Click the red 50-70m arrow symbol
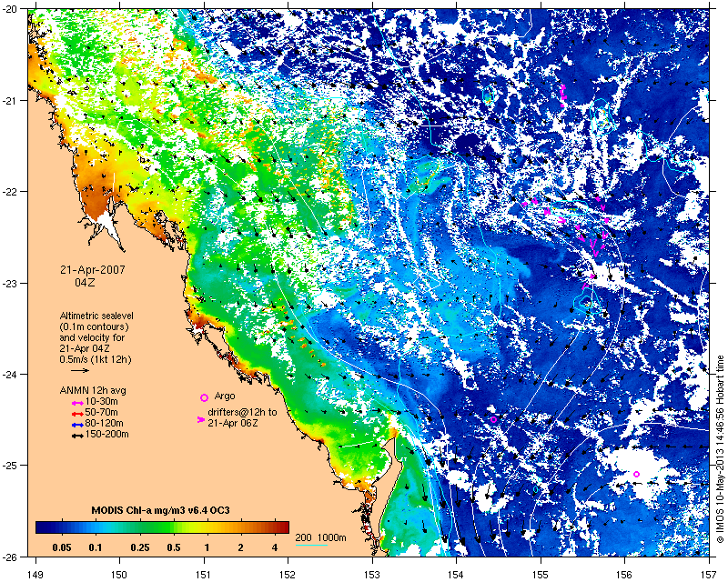Screen dimensions: 728x582 pyautogui.click(x=77, y=413)
